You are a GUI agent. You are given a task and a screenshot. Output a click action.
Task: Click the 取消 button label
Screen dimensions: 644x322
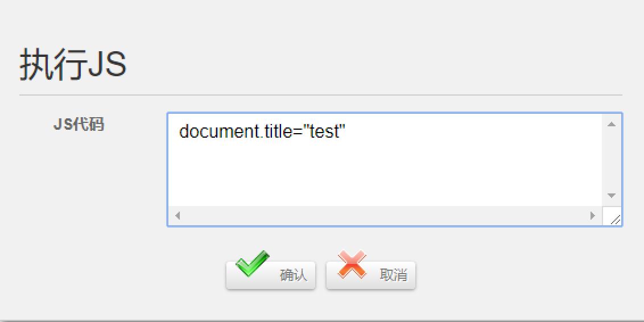click(394, 275)
